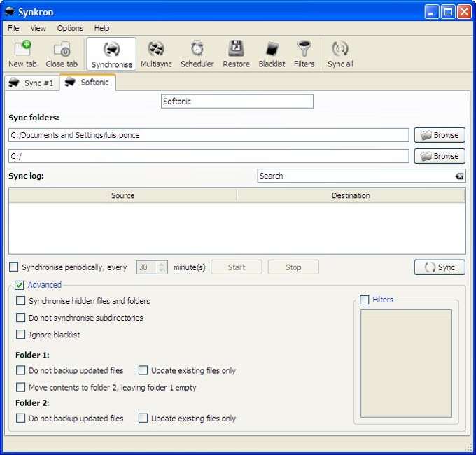476x455 pixels.
Task: Check Folder 1 Do not backup updated files
Action: (x=20, y=370)
